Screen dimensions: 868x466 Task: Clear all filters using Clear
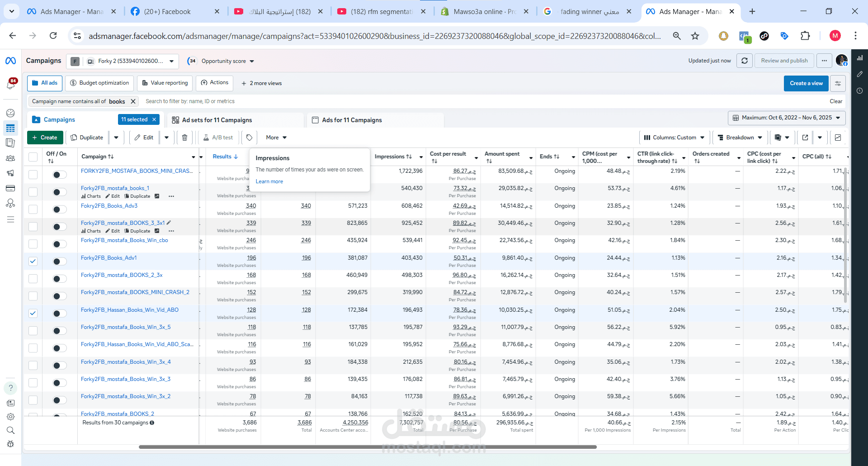pyautogui.click(x=835, y=101)
